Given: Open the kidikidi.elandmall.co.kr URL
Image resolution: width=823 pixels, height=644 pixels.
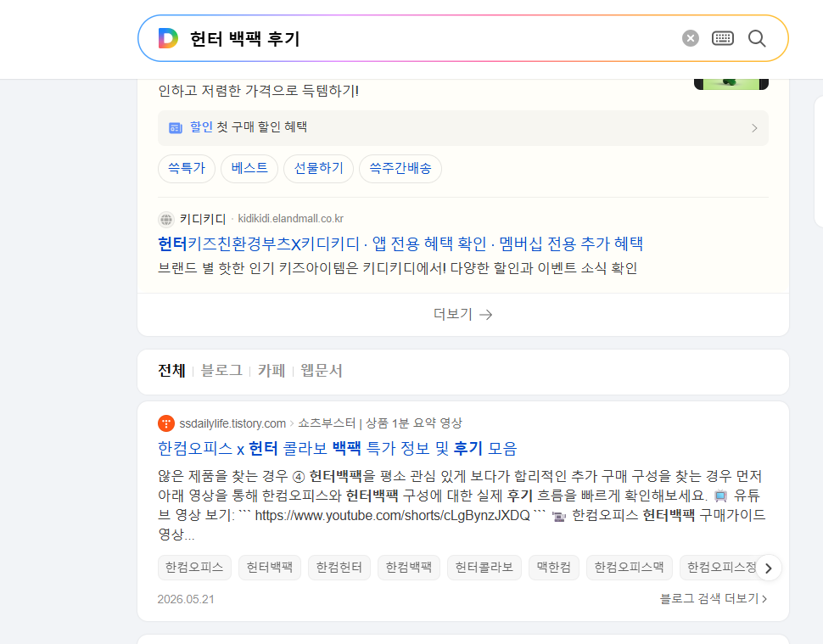Looking at the screenshot, I should click(291, 218).
